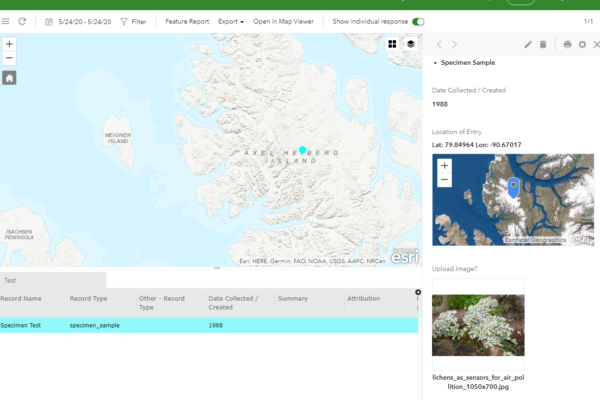Reset map to home extent

[9, 77]
